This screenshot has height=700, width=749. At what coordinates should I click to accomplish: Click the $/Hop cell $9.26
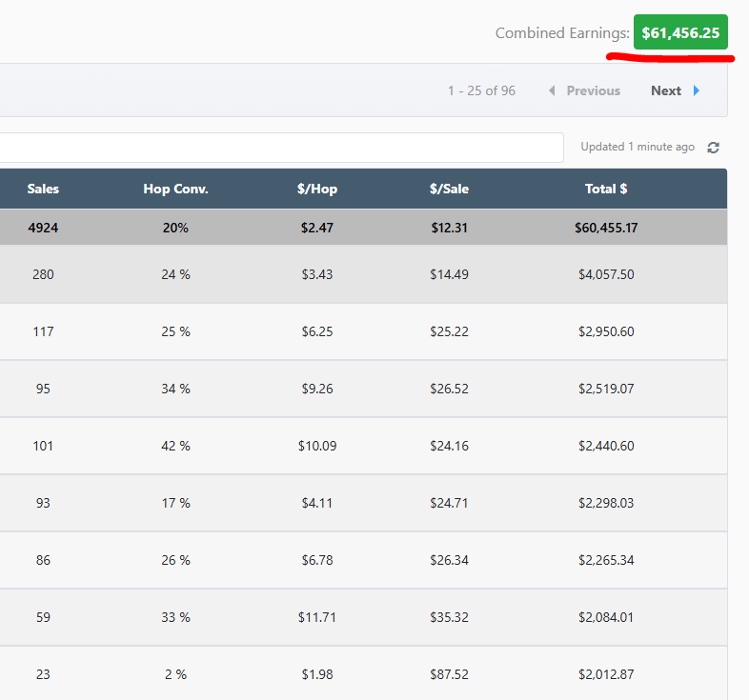point(317,389)
